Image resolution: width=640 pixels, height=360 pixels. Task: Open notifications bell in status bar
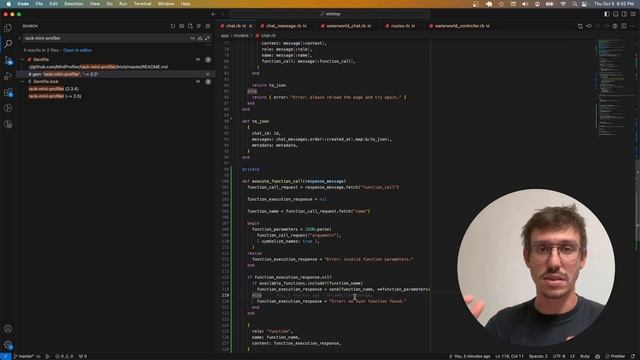tap(633, 356)
